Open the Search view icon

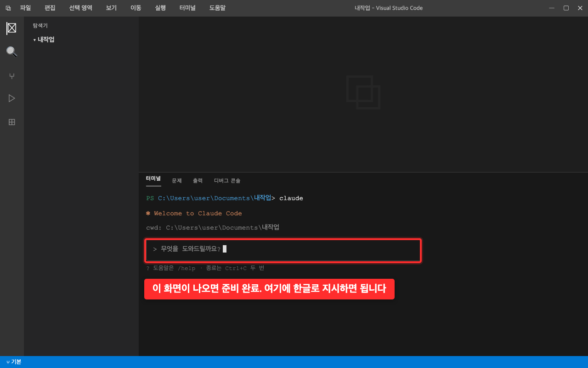coord(12,52)
